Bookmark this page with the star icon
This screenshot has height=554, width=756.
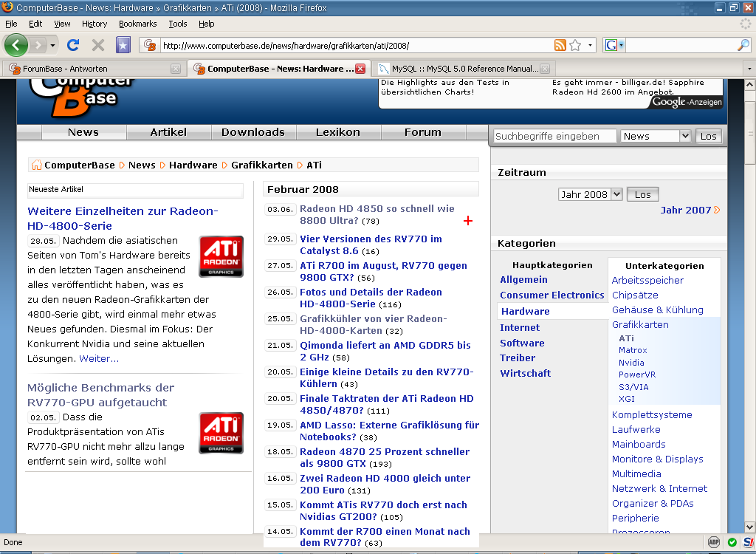575,45
